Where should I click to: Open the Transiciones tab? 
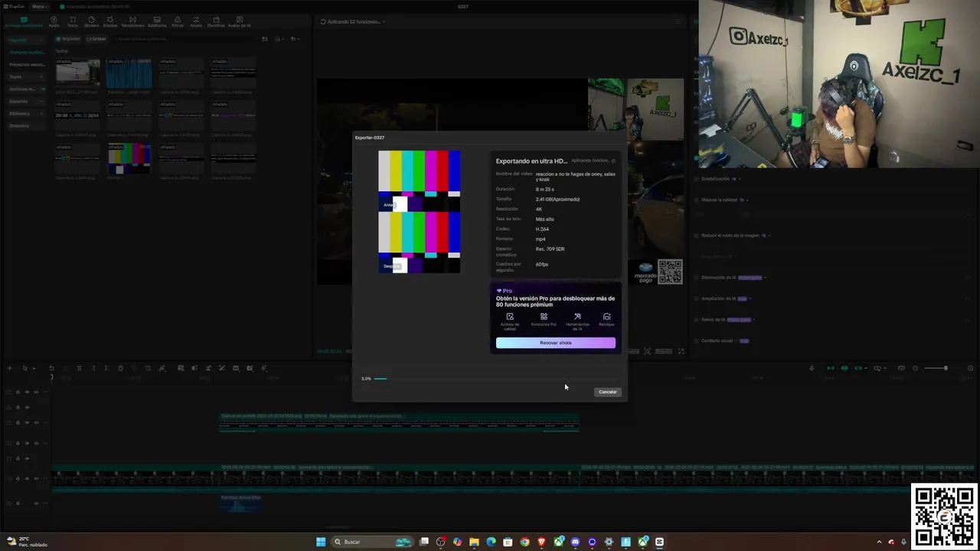click(x=132, y=21)
